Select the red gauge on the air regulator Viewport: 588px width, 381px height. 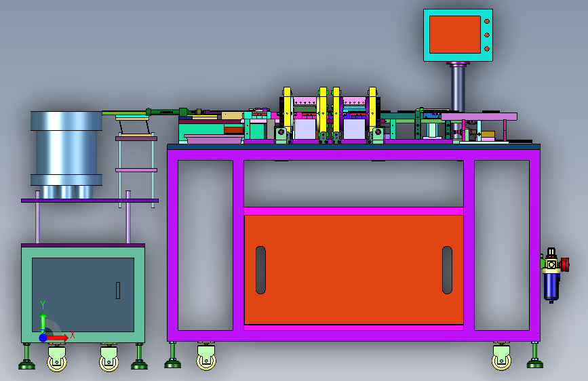pos(565,264)
